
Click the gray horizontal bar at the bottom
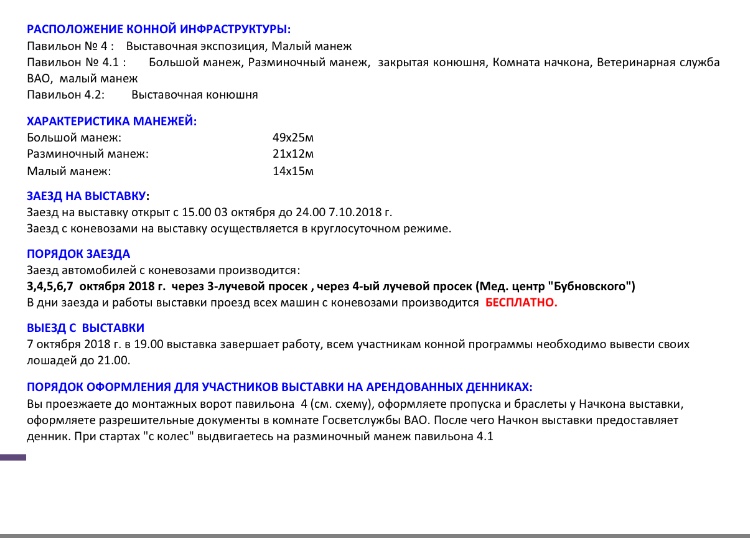coord(375,535)
